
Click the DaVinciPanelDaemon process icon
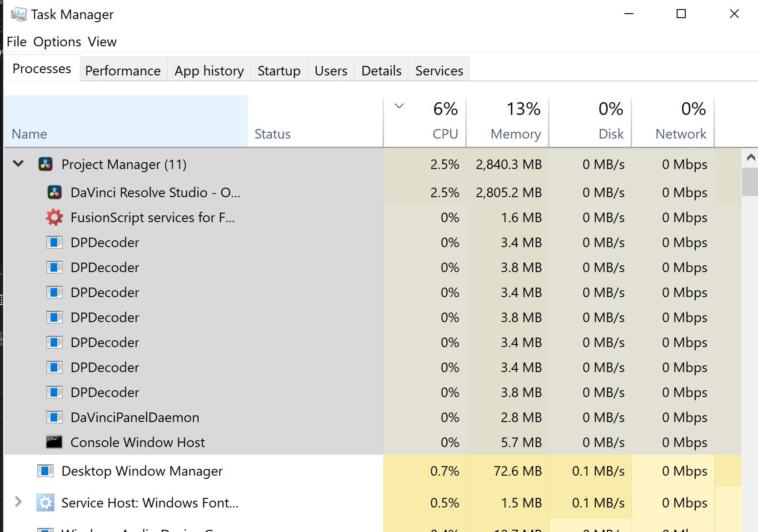(55, 417)
